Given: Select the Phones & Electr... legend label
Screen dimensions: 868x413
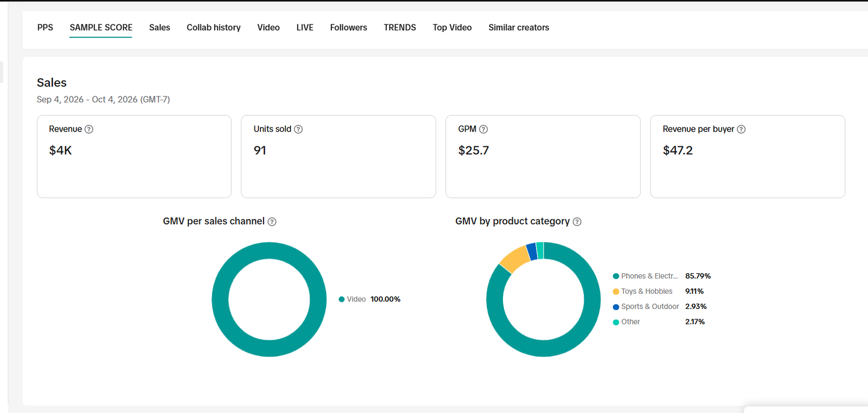Looking at the screenshot, I should tap(649, 276).
